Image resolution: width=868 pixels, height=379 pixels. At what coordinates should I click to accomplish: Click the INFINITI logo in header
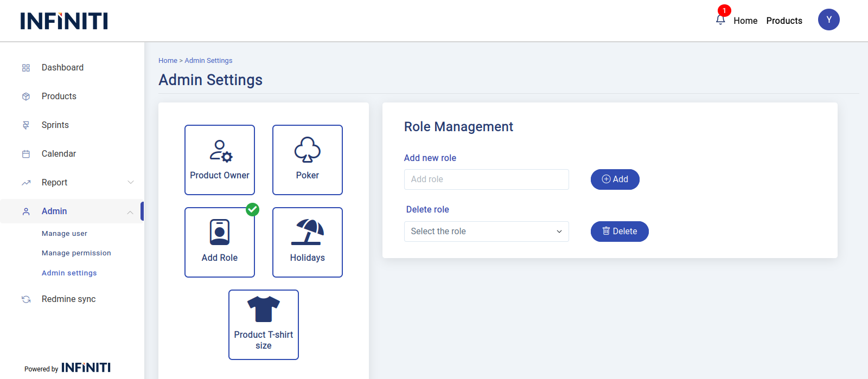click(64, 21)
